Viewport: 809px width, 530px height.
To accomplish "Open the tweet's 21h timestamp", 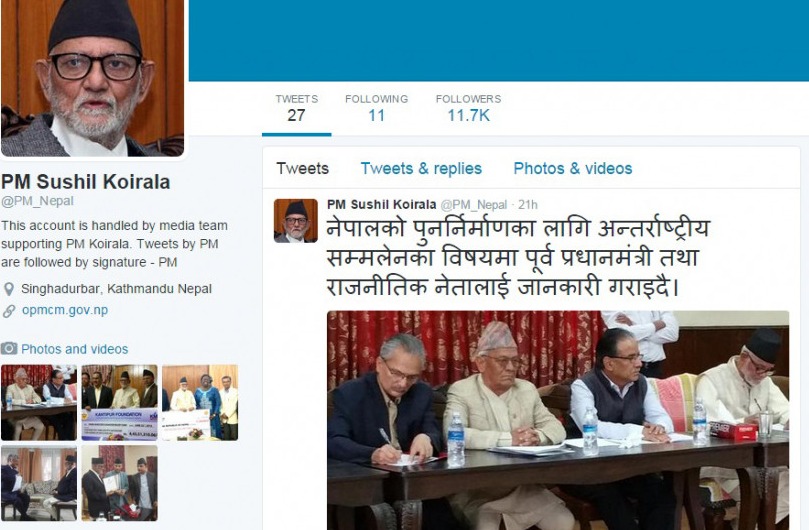I will (528, 205).
